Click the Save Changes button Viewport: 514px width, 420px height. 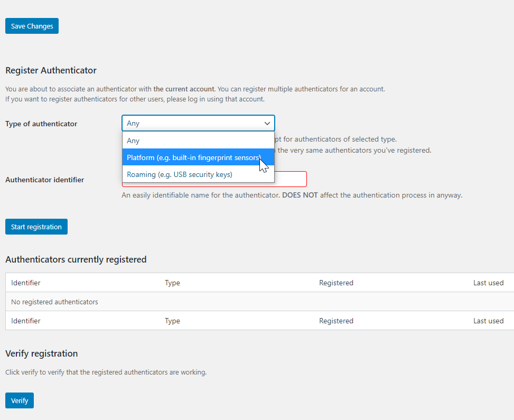[x=32, y=26]
